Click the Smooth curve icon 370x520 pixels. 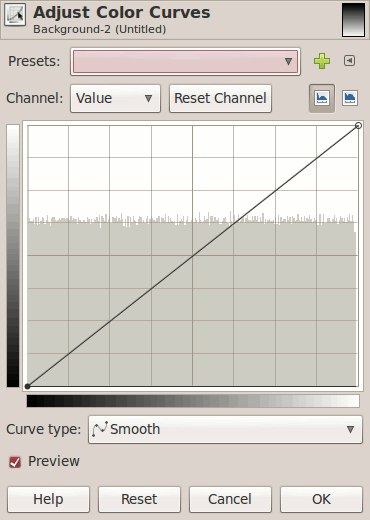point(100,429)
